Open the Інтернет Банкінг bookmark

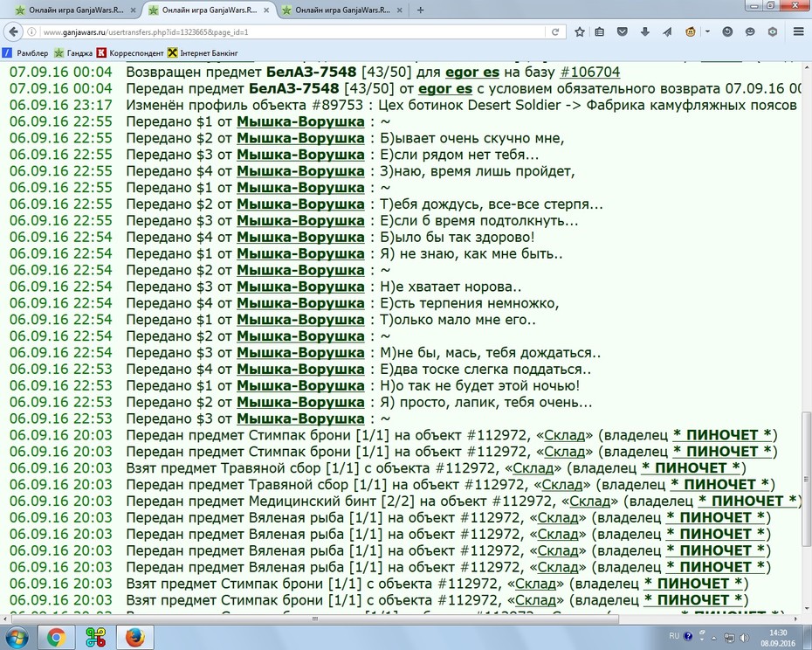coord(203,53)
